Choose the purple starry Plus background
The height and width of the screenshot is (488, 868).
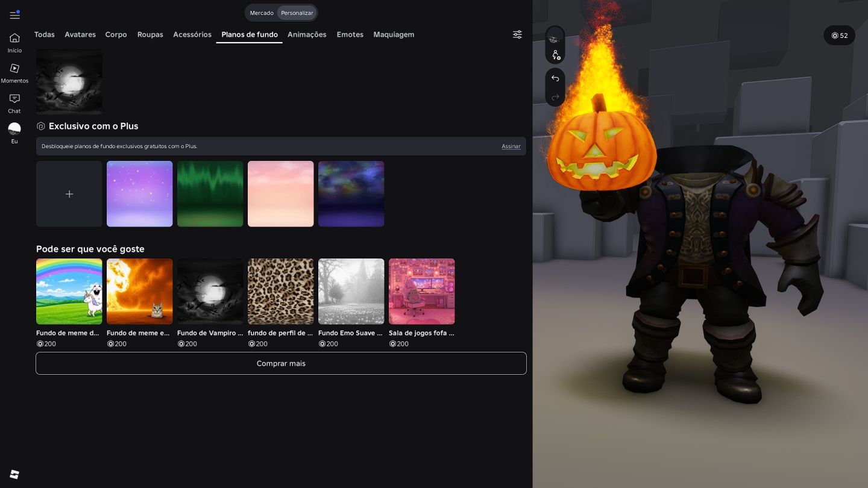coord(140,194)
